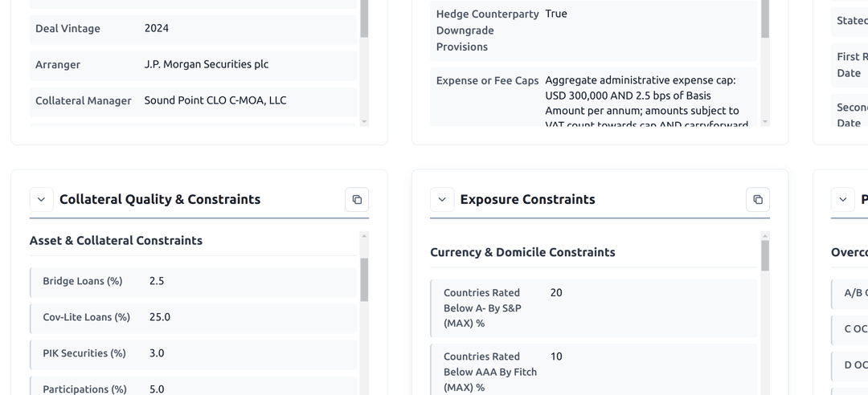Click the Expense or Fee Caps description text
Image resolution: width=868 pixels, height=395 pixels.
coord(641,96)
